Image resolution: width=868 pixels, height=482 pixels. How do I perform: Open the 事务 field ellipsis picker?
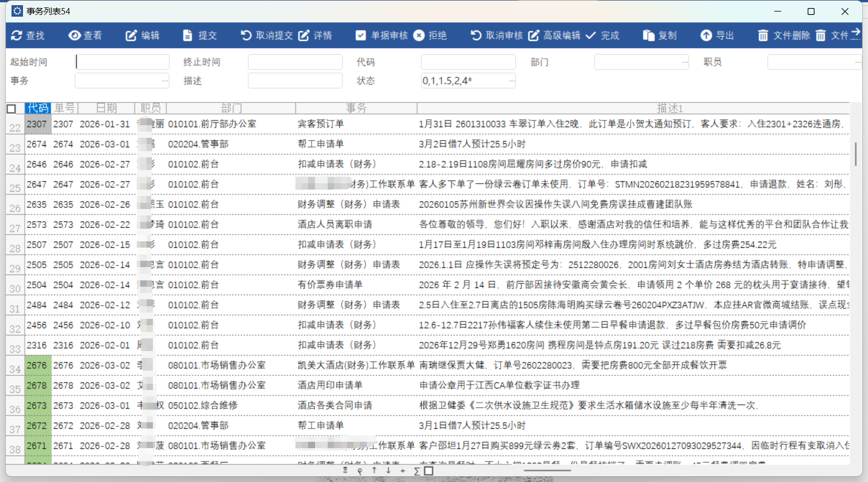click(165, 81)
